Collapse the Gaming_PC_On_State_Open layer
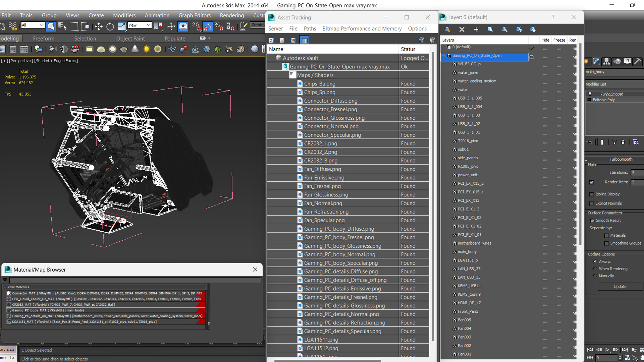This screenshot has height=362, width=644. 443,56
